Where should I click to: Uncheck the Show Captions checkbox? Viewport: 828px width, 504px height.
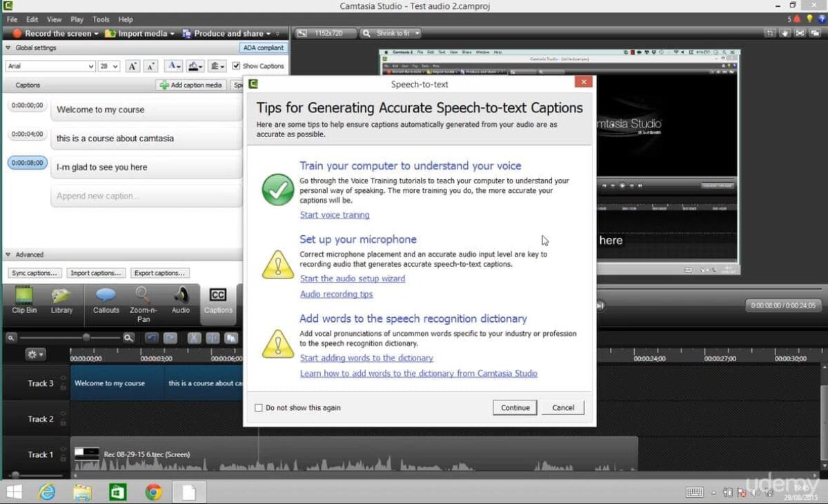(236, 65)
